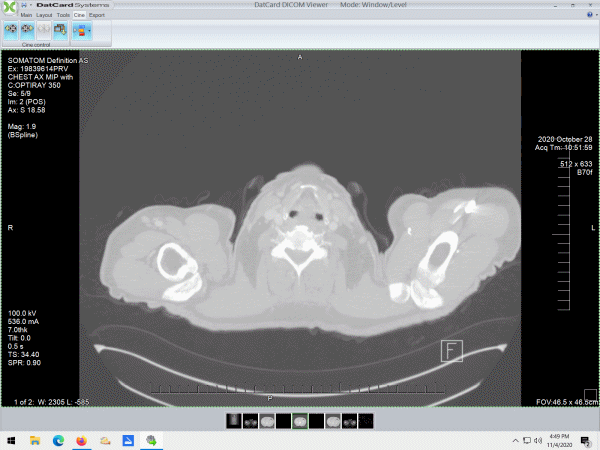Click the second Cine control icon
Screen dimensions: 600x450
pyautogui.click(x=27, y=30)
